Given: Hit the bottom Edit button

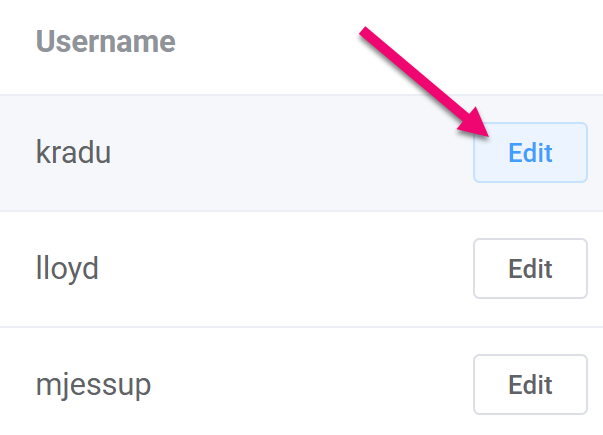Looking at the screenshot, I should click(x=530, y=385).
